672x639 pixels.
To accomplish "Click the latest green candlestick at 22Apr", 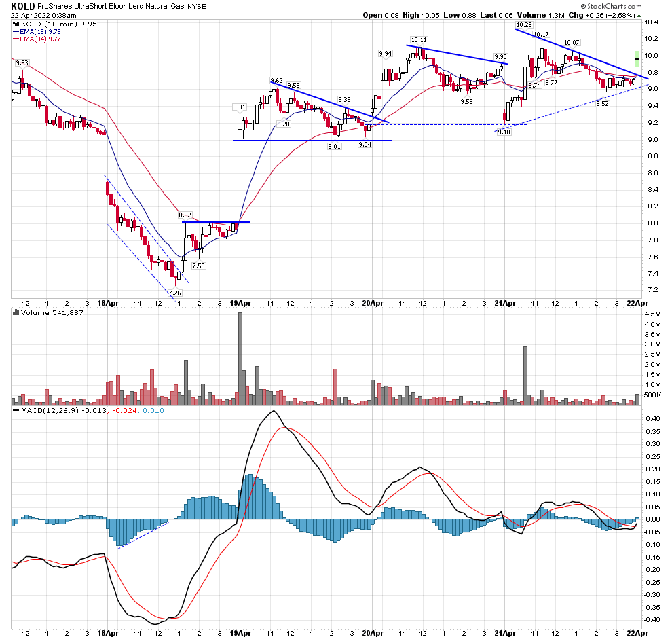I will point(637,59).
